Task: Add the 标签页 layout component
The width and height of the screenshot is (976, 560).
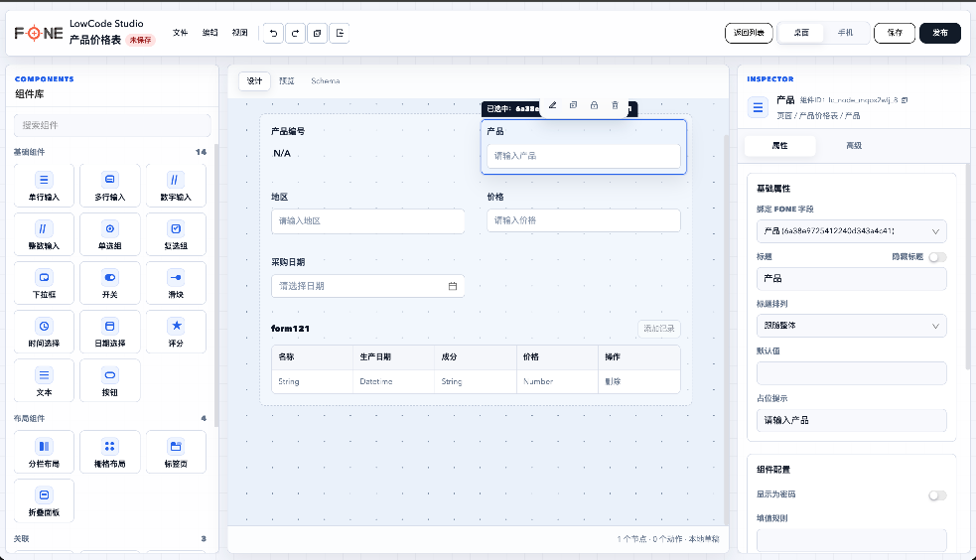Action: [x=176, y=453]
